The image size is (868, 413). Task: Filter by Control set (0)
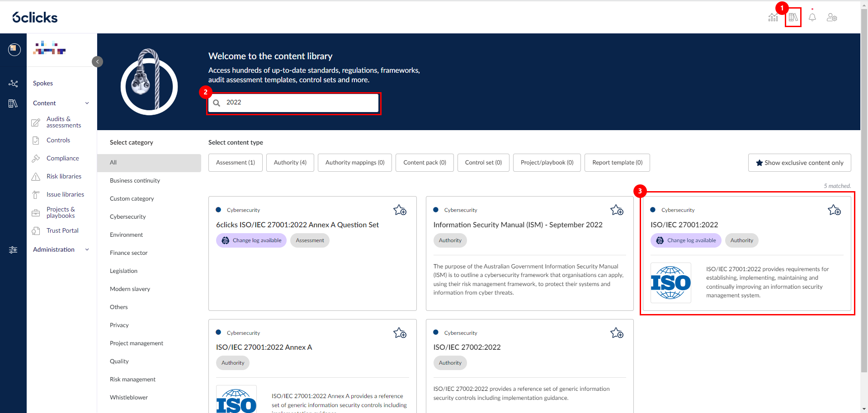pos(483,163)
